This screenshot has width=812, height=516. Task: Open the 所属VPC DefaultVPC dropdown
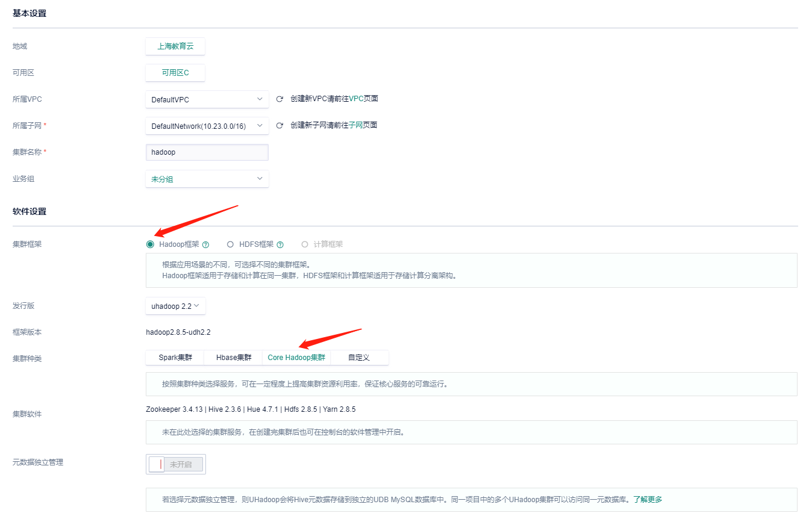(x=207, y=99)
